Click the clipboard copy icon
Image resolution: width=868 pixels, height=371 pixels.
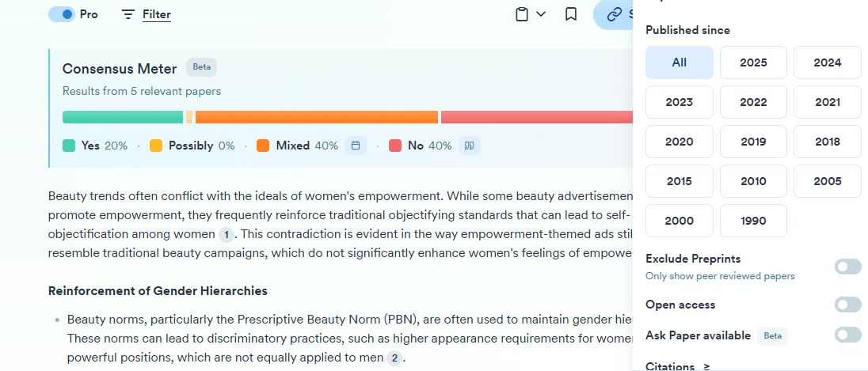521,14
